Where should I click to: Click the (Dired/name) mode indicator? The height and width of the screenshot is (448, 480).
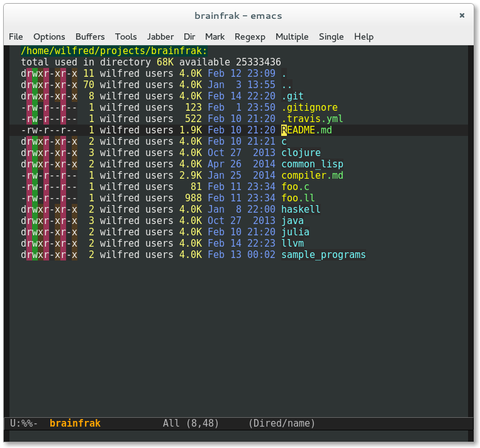tap(282, 423)
